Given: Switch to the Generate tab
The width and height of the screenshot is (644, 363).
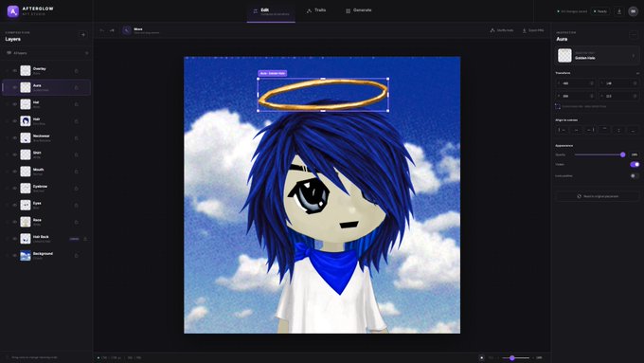Looking at the screenshot, I should [x=359, y=10].
